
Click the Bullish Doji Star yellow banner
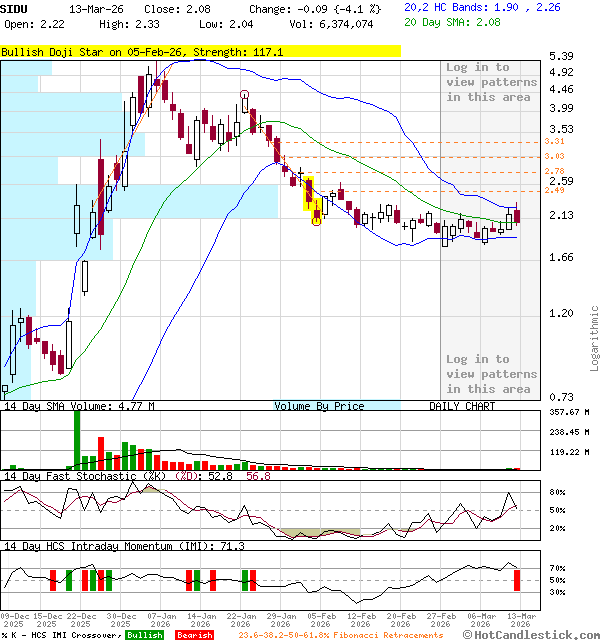click(x=200, y=51)
